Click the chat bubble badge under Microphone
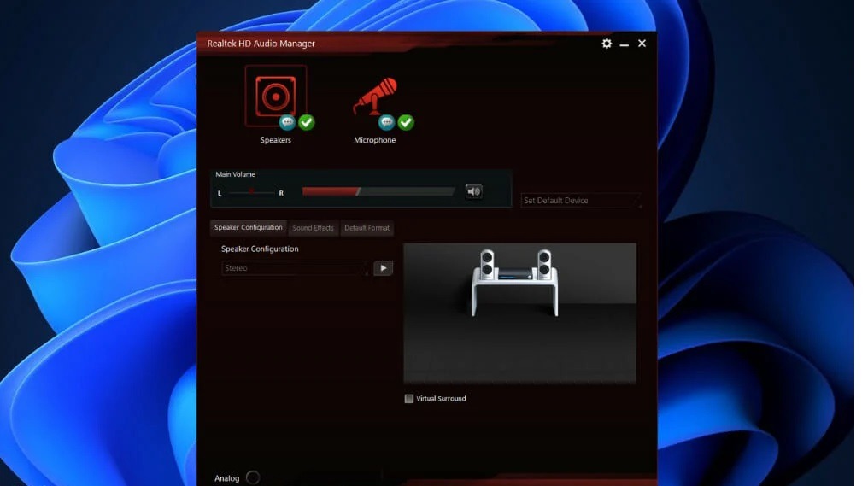868x486 pixels. (x=386, y=122)
